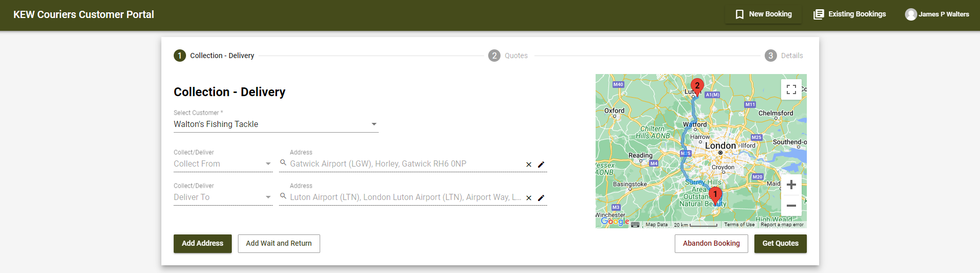Zoom in on the map
Screen dimensions: 980x273
[x=791, y=185]
